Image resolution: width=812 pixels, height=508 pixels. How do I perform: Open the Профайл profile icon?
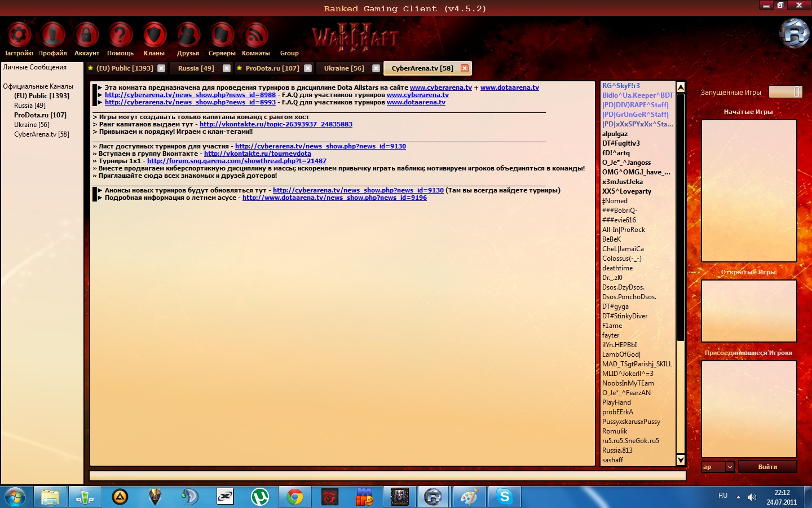(52, 35)
